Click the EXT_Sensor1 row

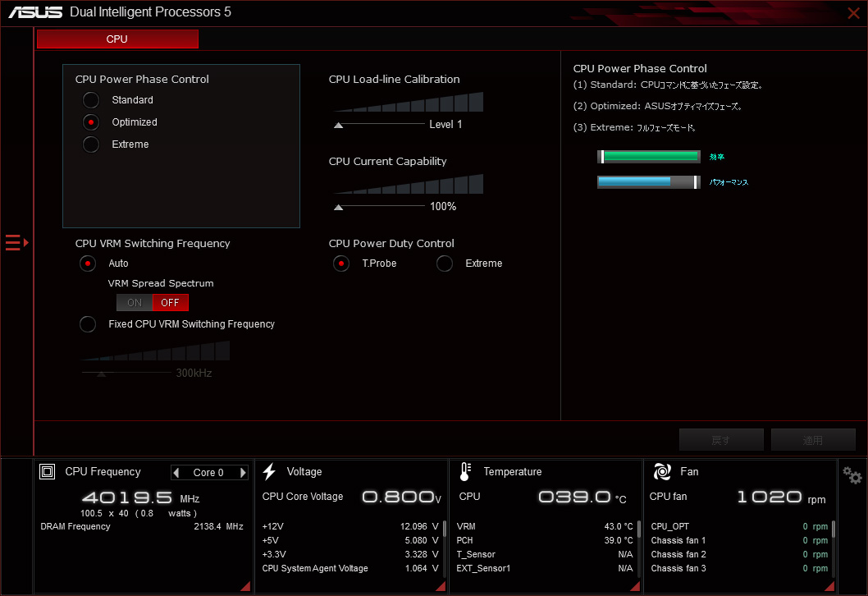pyautogui.click(x=545, y=568)
